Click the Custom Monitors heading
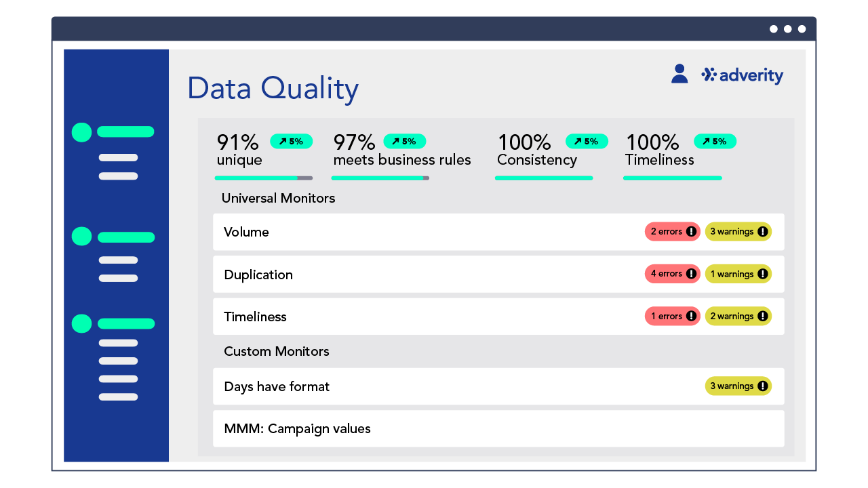 [x=277, y=352]
